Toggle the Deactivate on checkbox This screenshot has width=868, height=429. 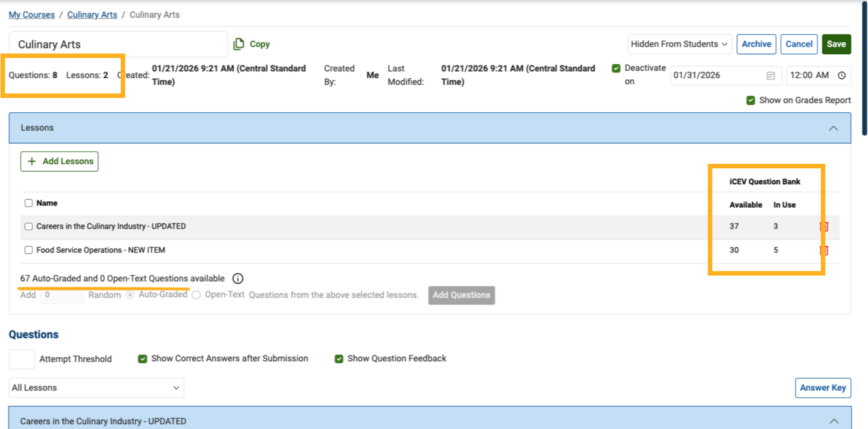point(616,68)
